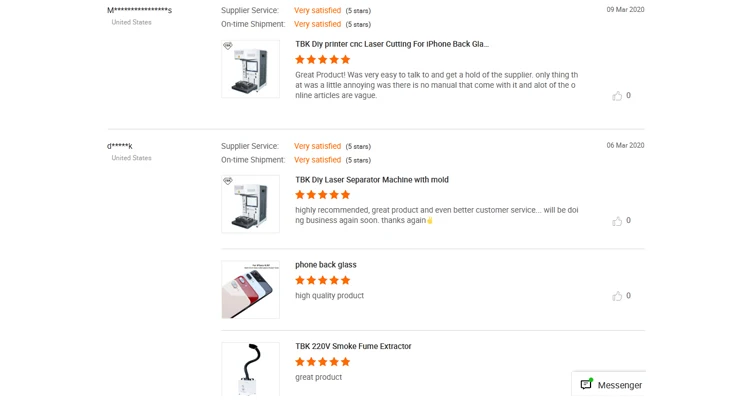The image size is (750, 400).
Task: Click the first reviewer's masked name starting with M
Action: click(139, 10)
